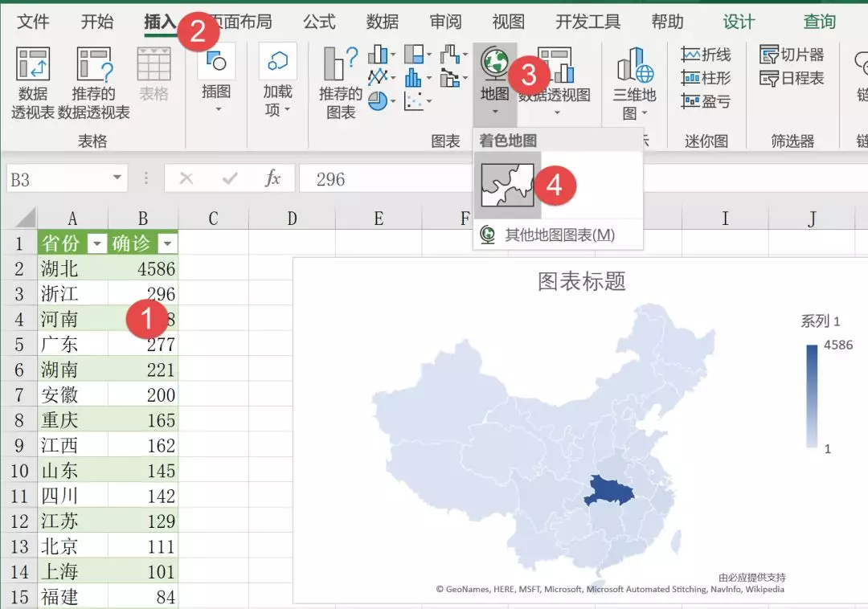Screen dimensions: 868x609
Task: Switch to the 公式 tab
Action: [x=319, y=22]
